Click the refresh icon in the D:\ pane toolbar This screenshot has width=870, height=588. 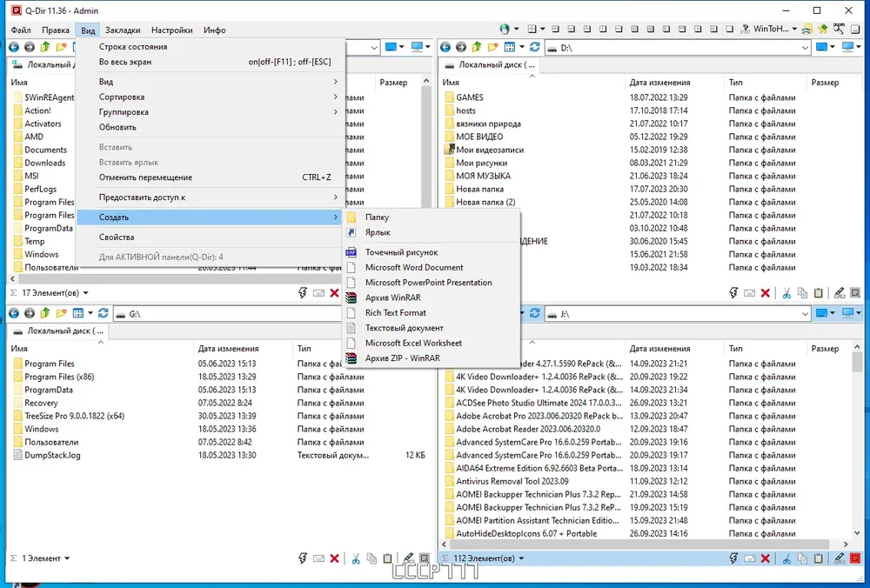click(x=535, y=48)
